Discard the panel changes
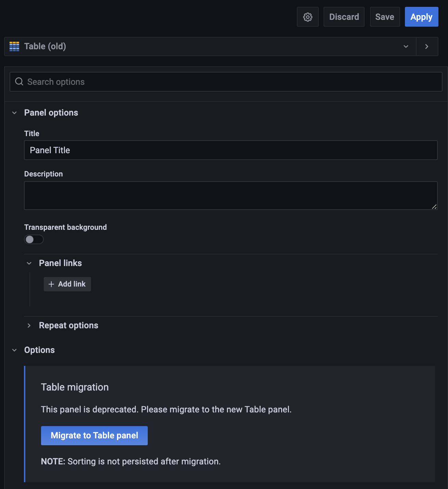Viewport: 448px width, 489px height. point(344,16)
